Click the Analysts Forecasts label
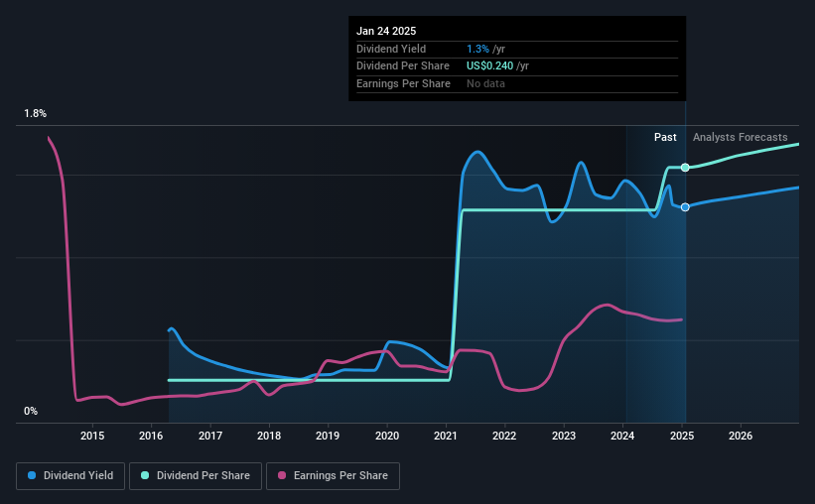Viewport: 815px width, 504px height. [741, 137]
